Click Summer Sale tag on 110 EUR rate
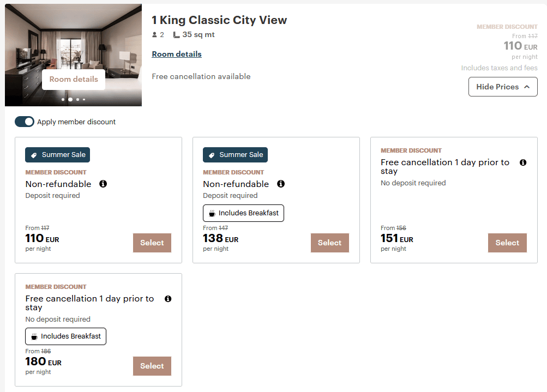Screen dimensions: 547x392 pyautogui.click(x=57, y=155)
